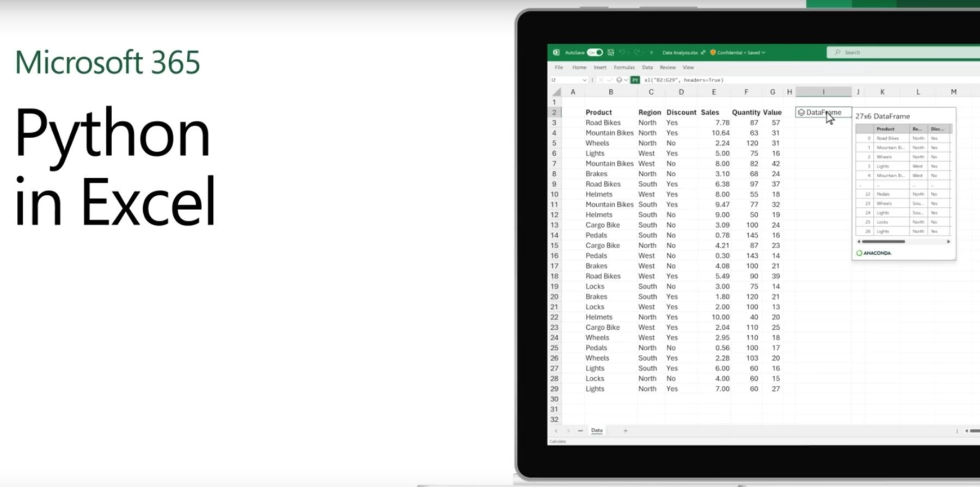Click the previous sheet navigation arrow

(x=556, y=430)
